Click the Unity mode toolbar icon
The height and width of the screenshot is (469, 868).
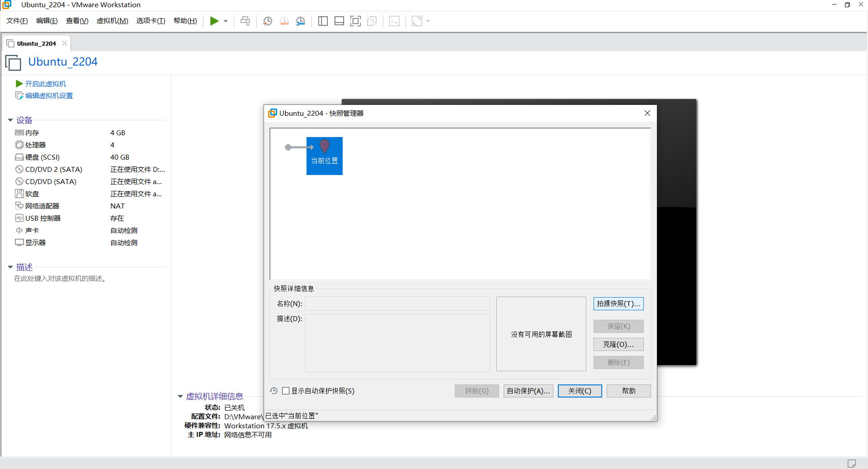point(372,21)
